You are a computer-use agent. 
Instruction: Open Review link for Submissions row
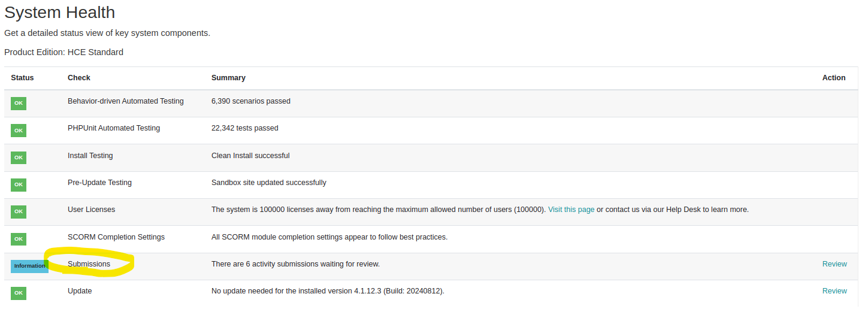(834, 264)
